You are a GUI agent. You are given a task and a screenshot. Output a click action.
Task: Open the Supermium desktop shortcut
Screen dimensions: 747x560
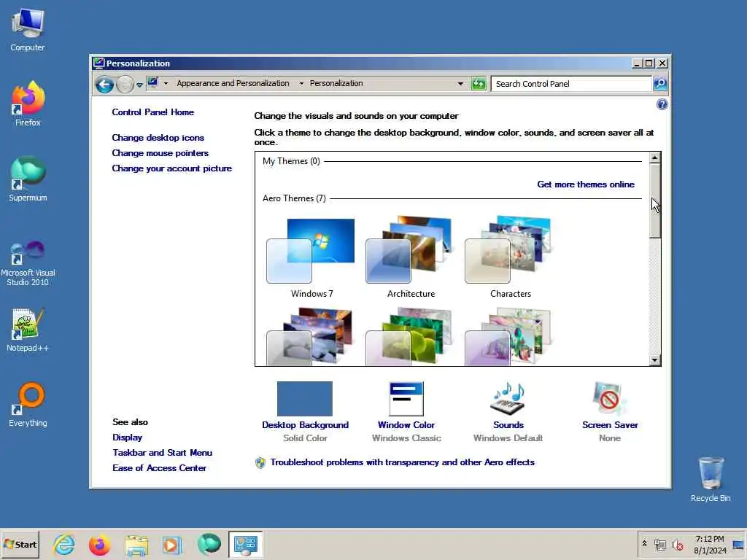28,179
